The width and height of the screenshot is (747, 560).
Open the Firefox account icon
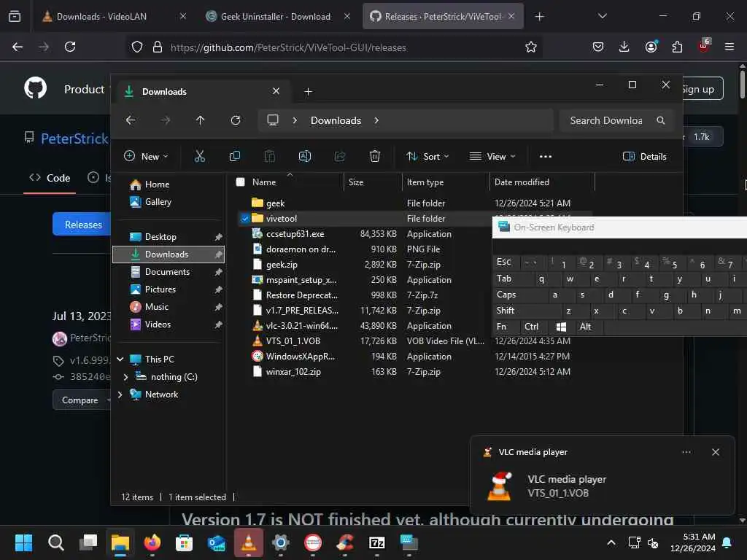[x=651, y=47]
